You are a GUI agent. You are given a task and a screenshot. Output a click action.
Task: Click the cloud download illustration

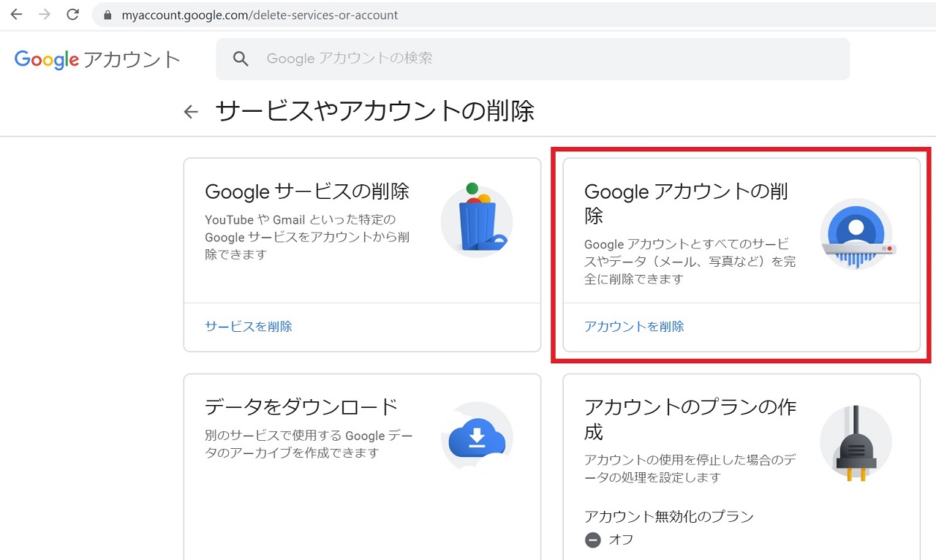477,439
